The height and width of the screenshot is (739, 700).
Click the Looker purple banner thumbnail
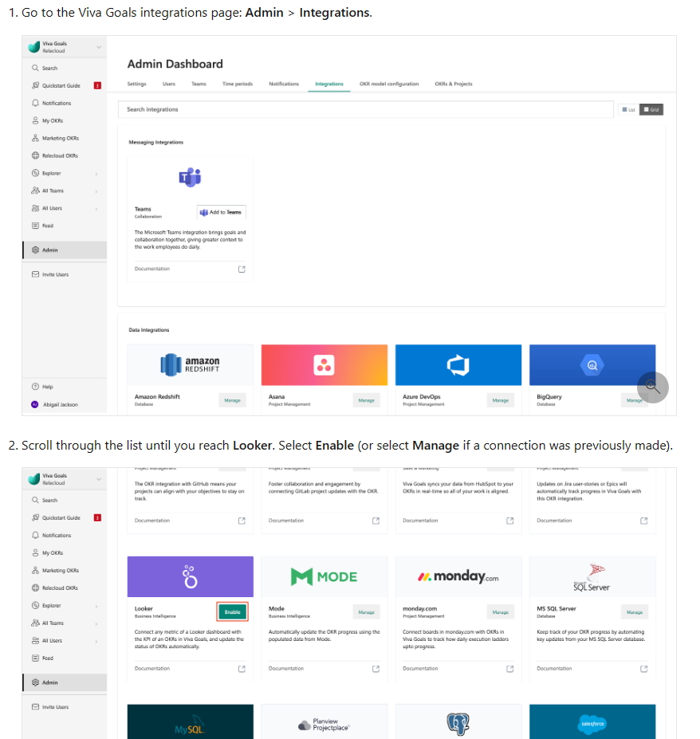(191, 576)
